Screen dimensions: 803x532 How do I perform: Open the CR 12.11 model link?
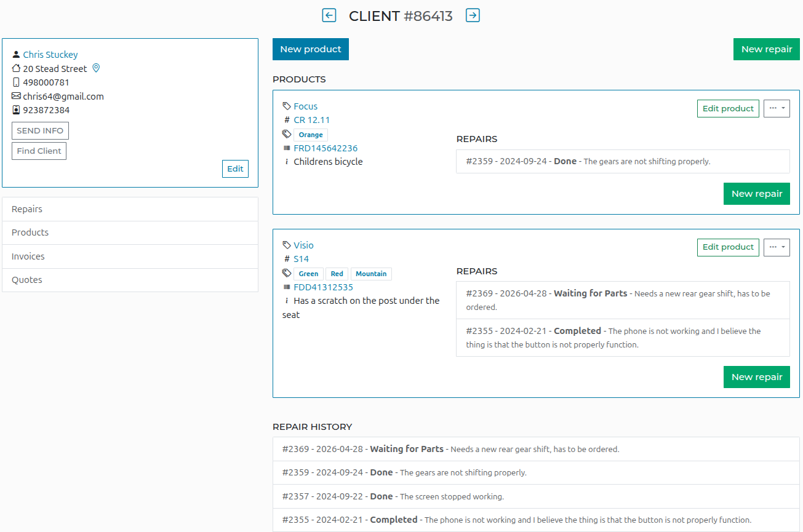pos(312,120)
